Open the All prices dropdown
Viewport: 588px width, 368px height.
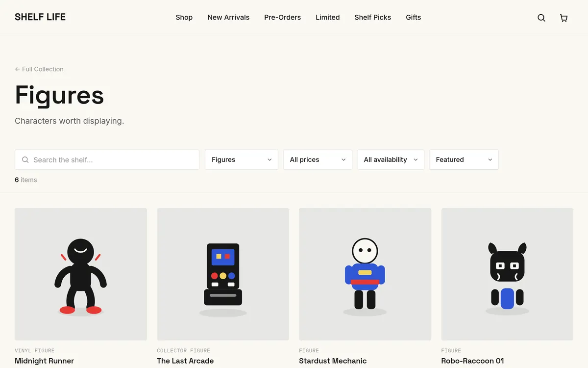pyautogui.click(x=318, y=160)
